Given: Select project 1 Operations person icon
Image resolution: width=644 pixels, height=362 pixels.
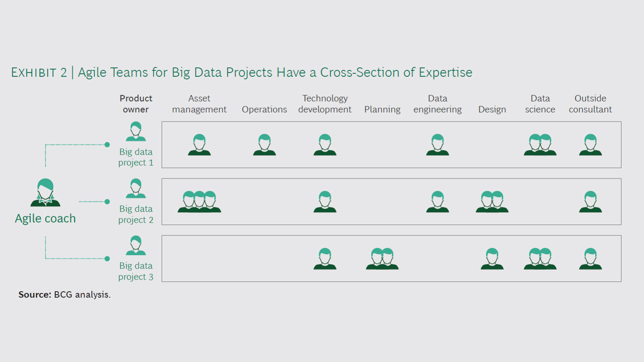Looking at the screenshot, I should click(264, 145).
